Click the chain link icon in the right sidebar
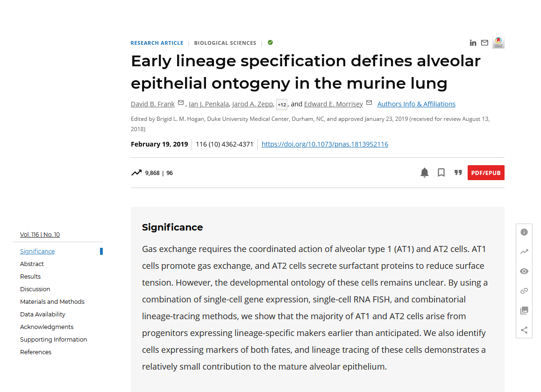 pos(524,291)
